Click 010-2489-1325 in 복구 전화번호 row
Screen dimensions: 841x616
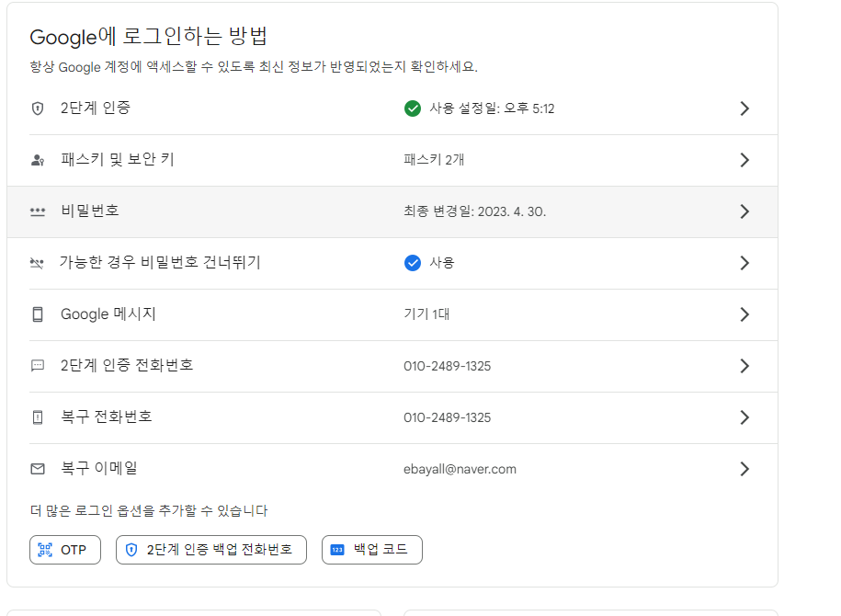pyautogui.click(x=448, y=417)
